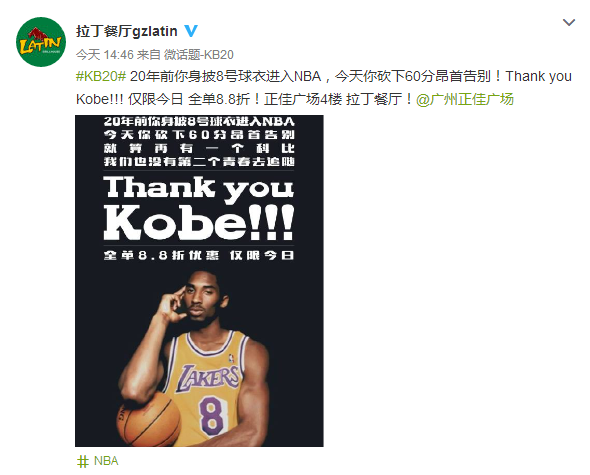Visit the @广州正佳广场 mention

(x=465, y=99)
